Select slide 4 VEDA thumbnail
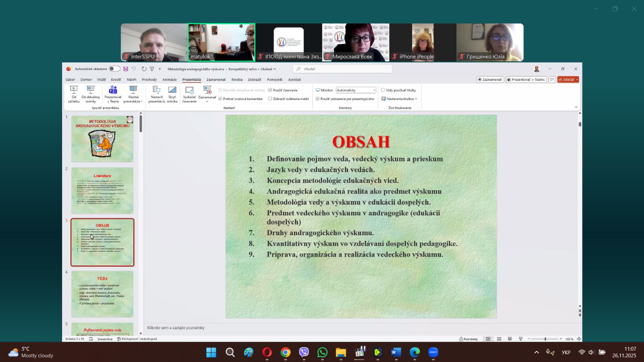The height and width of the screenshot is (362, 644). coord(102,294)
